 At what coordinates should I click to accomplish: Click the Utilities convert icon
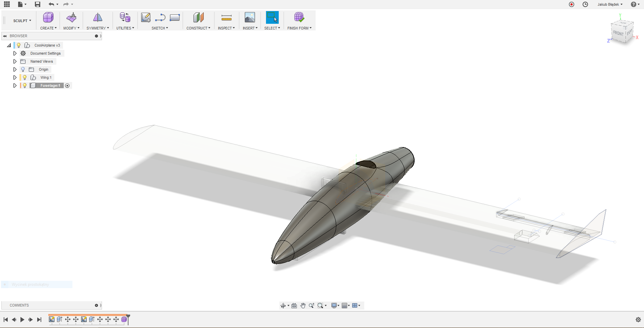125,17
